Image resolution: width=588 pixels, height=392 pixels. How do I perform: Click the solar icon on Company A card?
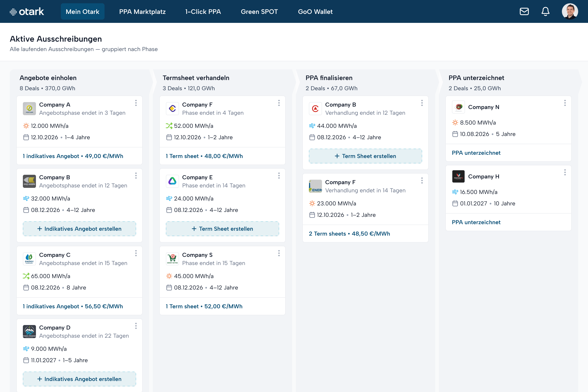(26, 126)
